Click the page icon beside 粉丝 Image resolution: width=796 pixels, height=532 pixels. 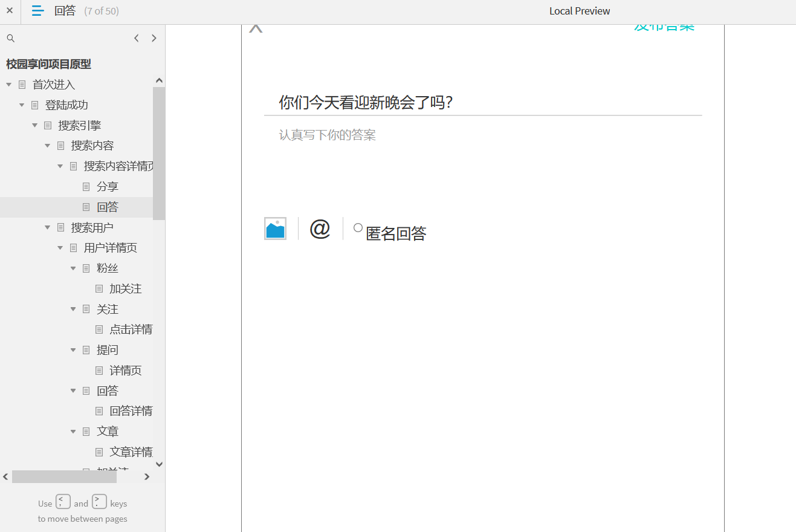click(86, 268)
